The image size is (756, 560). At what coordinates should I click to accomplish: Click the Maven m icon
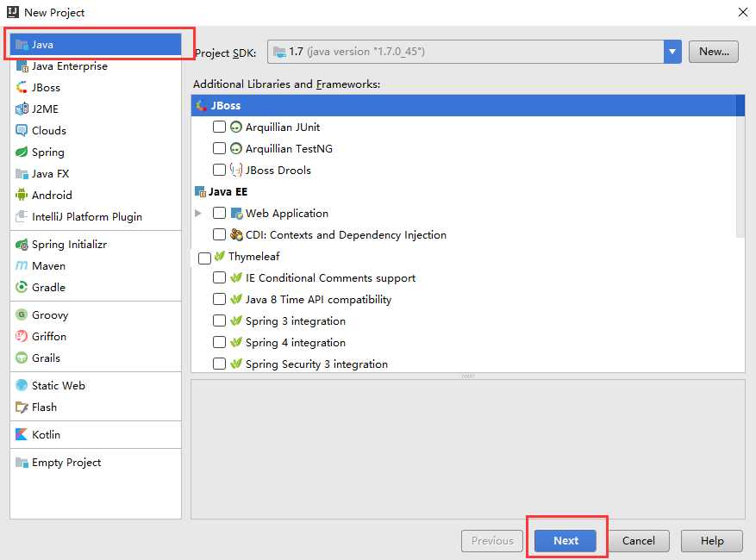pyautogui.click(x=22, y=265)
